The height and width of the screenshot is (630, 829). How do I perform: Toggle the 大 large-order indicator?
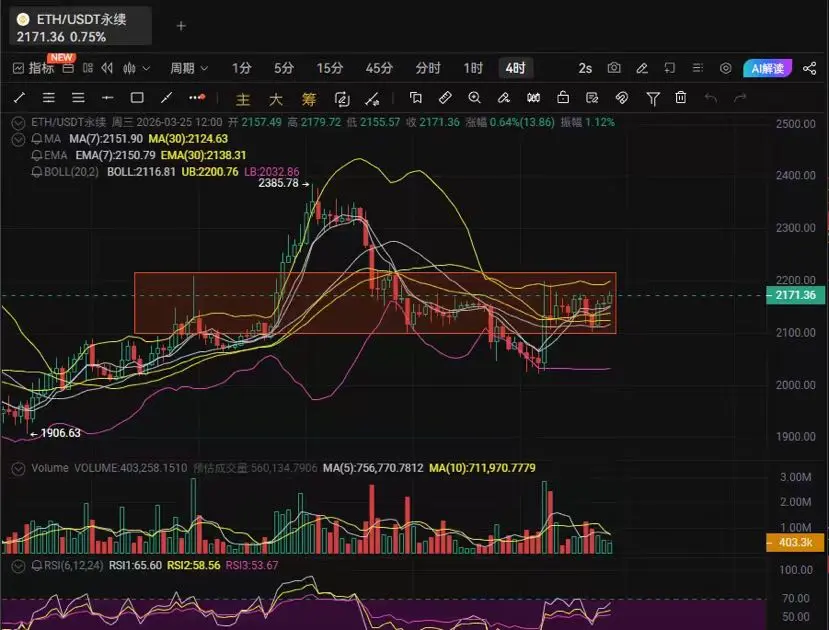point(275,99)
